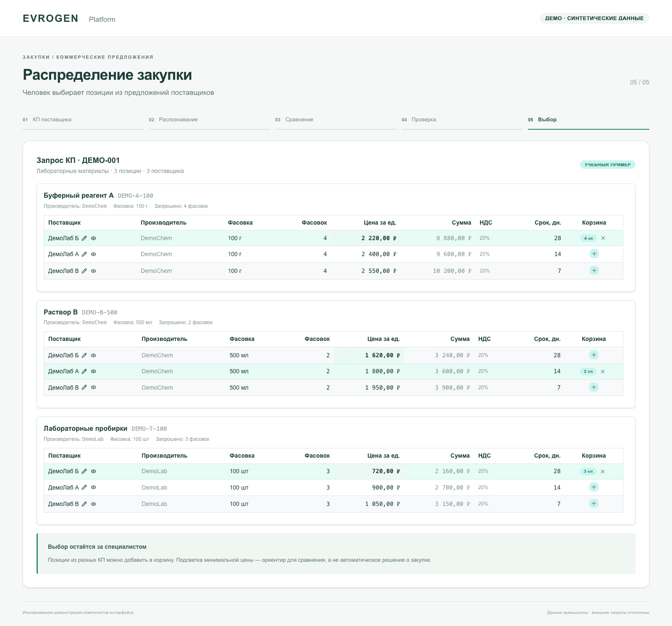Edit ДемоЛаб В offer in Буферный реагент A
The height and width of the screenshot is (626, 672).
(84, 271)
